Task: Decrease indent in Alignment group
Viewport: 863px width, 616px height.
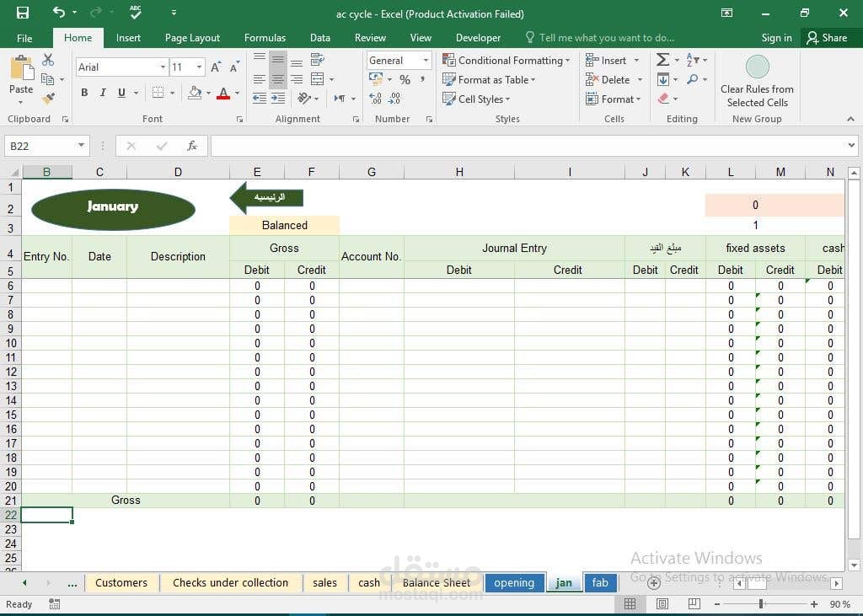Action: (260, 99)
